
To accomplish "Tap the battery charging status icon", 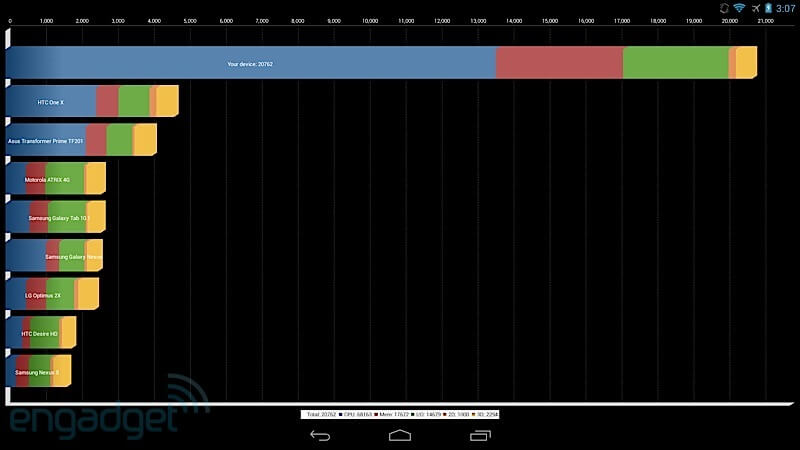I will click(768, 8).
